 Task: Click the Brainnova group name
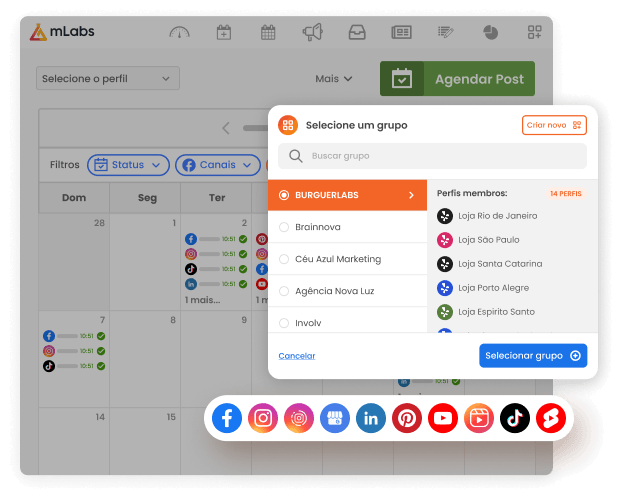coord(318,227)
